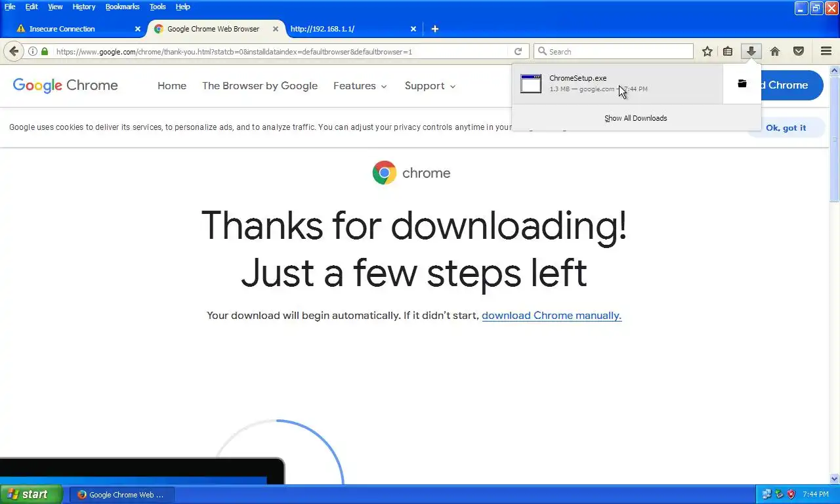Viewport: 840px width, 504px height.
Task: Click the scrollbar down arrow
Action: tap(835, 479)
